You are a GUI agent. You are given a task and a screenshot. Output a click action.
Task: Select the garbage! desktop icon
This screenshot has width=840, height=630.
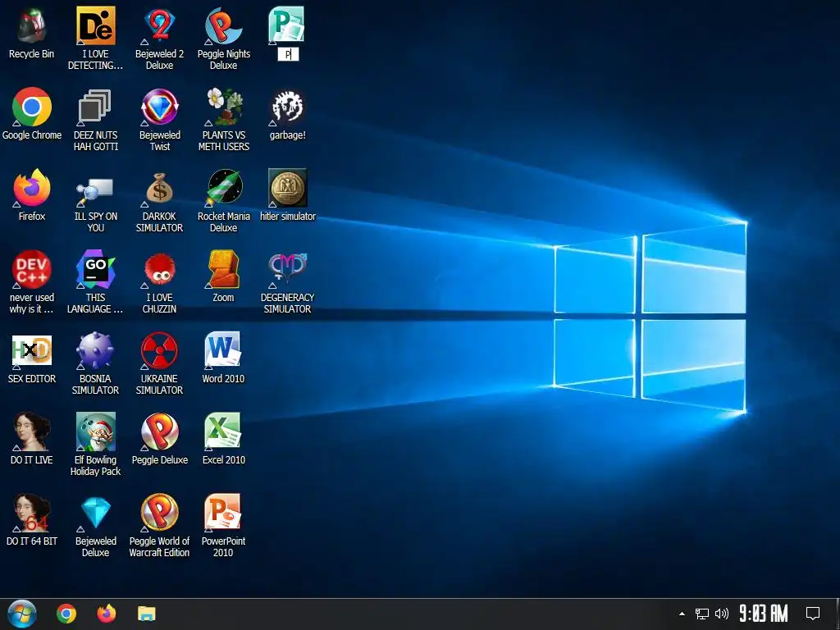click(x=287, y=107)
